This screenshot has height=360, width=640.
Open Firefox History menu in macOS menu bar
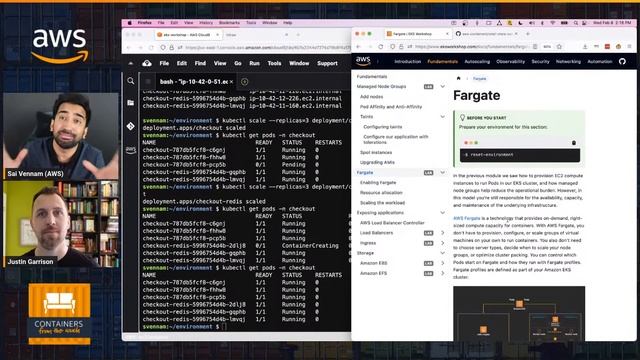tap(206, 23)
